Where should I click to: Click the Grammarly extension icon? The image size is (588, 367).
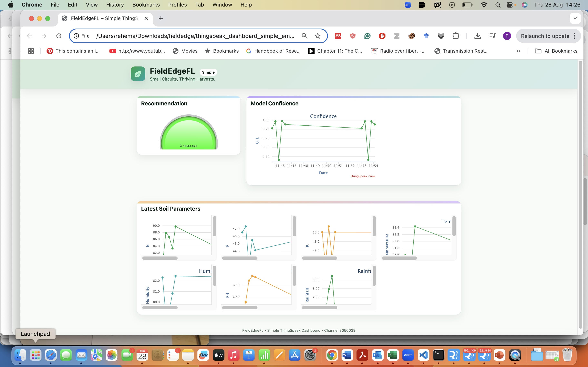pos(367,36)
